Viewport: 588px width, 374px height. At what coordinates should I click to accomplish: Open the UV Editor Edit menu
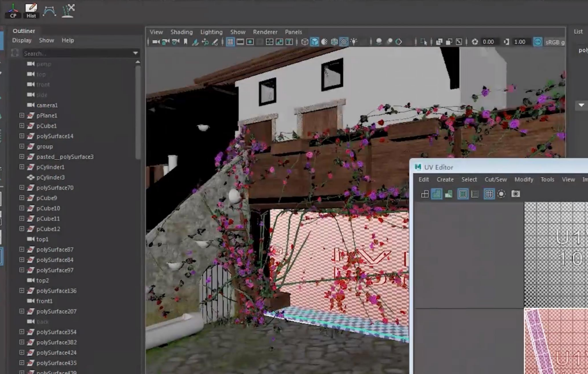pos(424,179)
